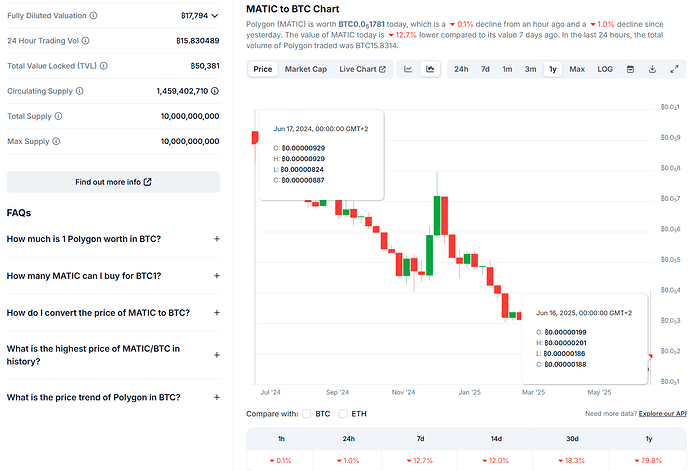Viewport: 690px width, 471px height.
Task: Show Total Supply info tooltip
Action: [59, 116]
